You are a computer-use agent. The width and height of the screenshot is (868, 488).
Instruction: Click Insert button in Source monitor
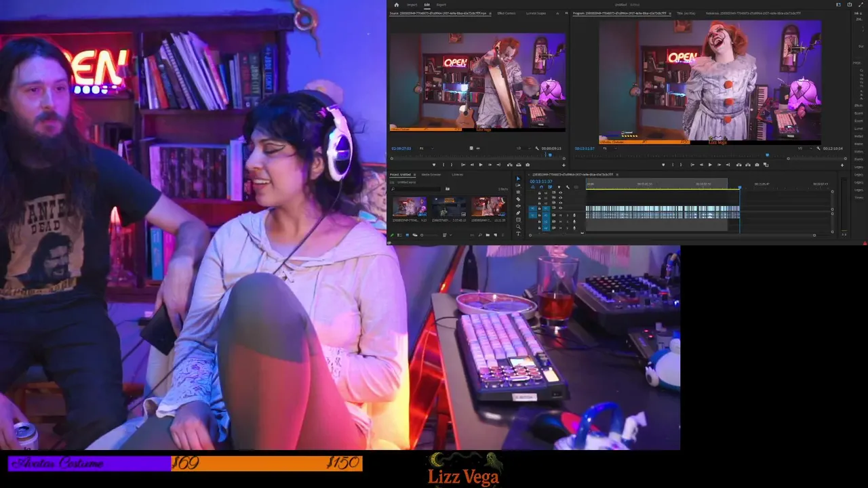[510, 165]
